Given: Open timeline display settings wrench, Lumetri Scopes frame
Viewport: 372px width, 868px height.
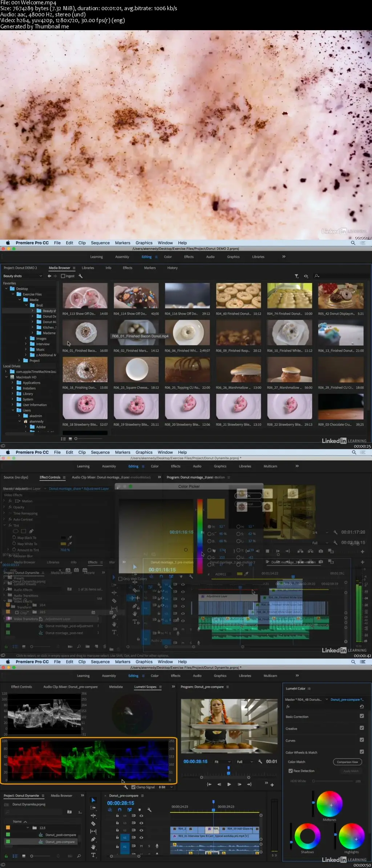Looking at the screenshot, I should 149,810.
